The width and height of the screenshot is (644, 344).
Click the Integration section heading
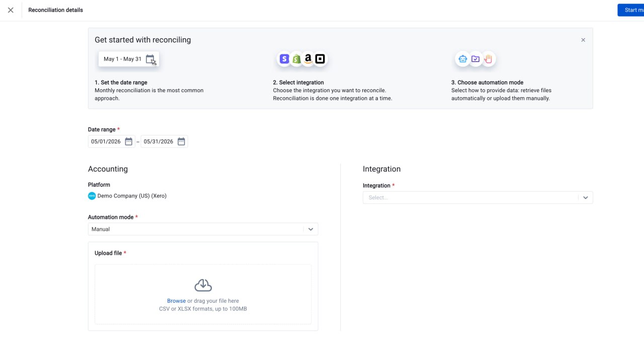click(381, 169)
